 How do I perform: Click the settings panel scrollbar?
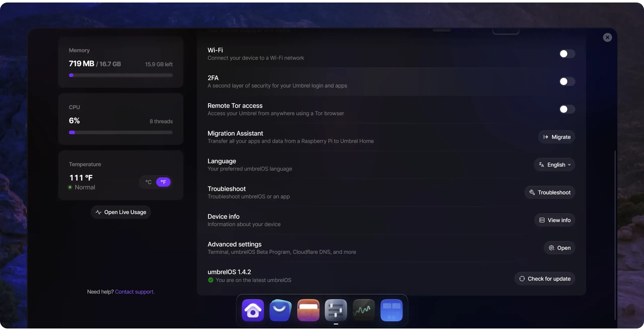(615, 235)
